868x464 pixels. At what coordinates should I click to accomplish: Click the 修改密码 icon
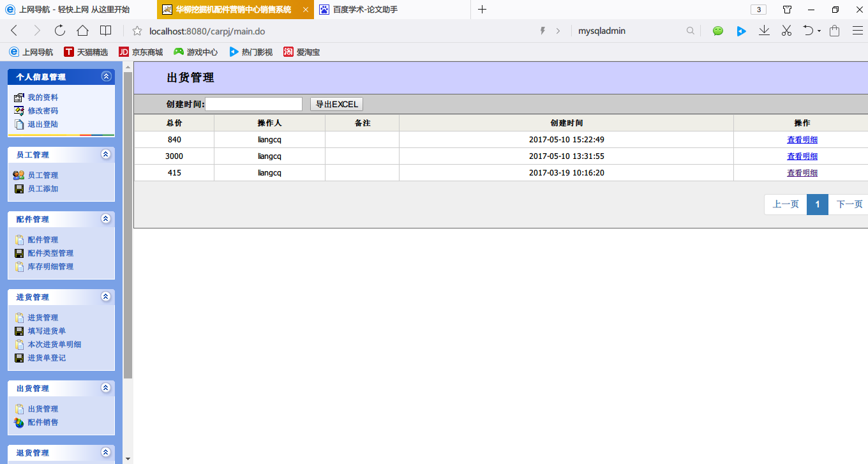pos(19,111)
